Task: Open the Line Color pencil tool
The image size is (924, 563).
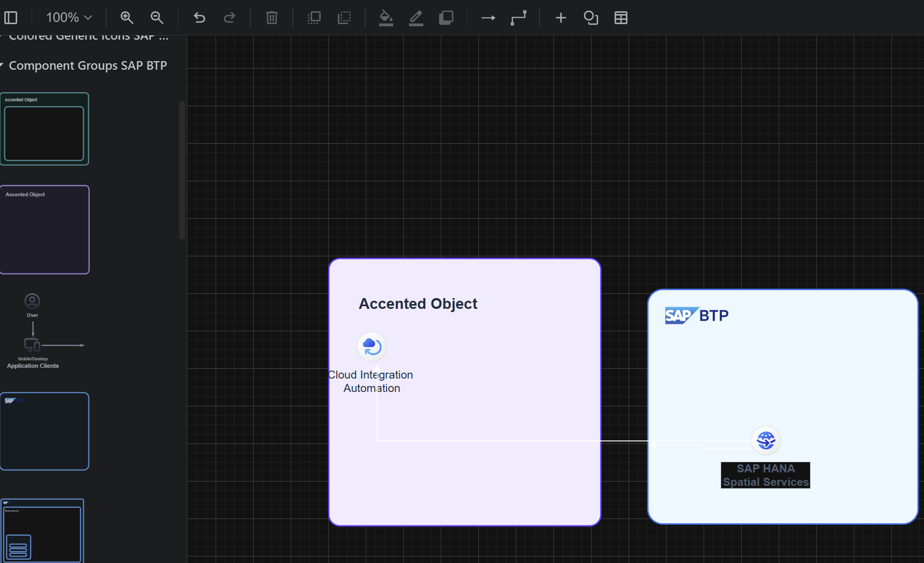Action: (416, 18)
